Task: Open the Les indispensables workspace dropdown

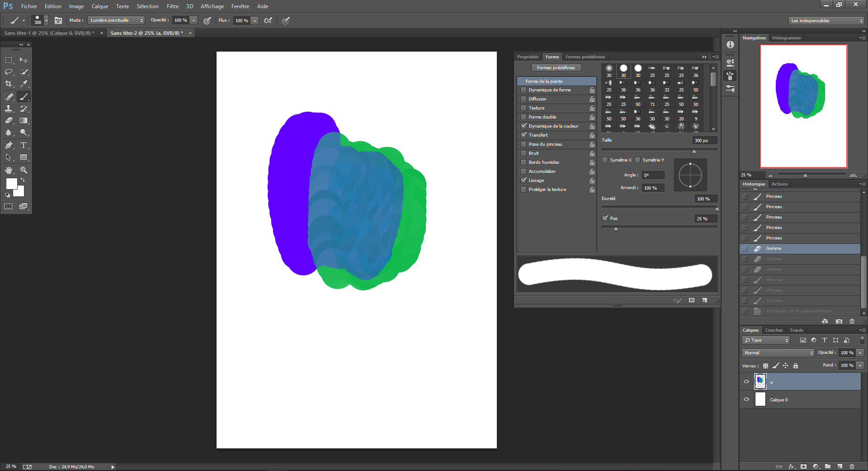Action: tap(826, 21)
